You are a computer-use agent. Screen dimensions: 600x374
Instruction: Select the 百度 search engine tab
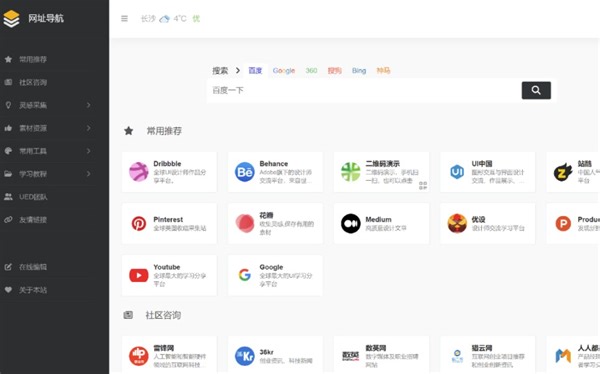[255, 70]
